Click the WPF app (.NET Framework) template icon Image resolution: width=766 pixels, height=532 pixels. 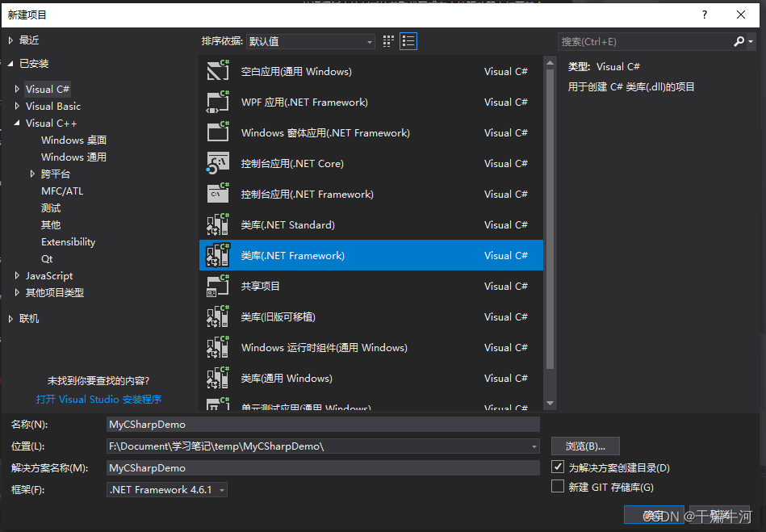click(x=218, y=102)
